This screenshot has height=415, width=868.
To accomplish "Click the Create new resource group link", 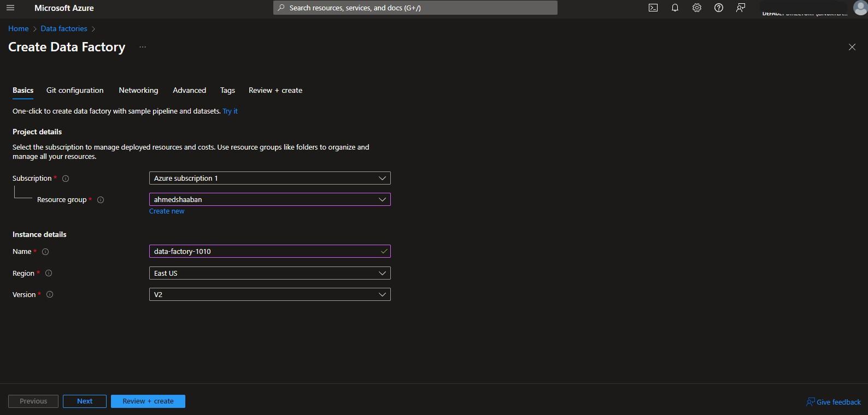I will (167, 211).
